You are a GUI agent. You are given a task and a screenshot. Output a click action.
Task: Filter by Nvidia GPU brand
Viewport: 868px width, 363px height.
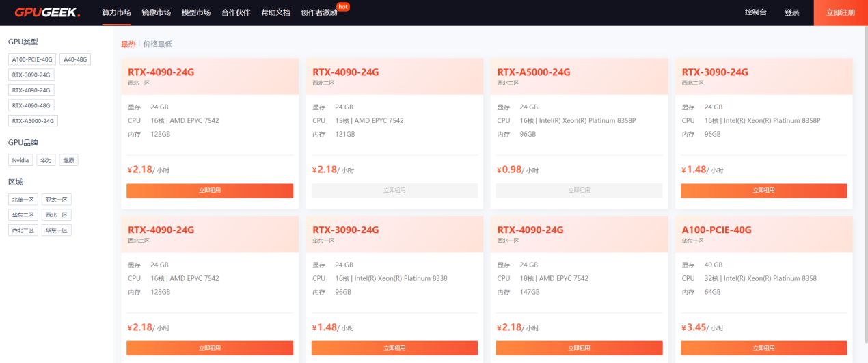[21, 160]
